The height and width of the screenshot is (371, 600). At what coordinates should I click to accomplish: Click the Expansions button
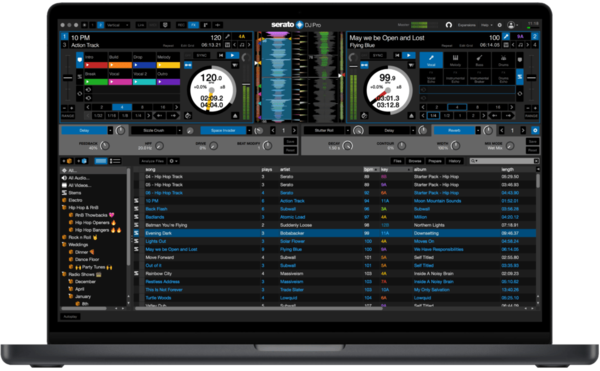[466, 25]
